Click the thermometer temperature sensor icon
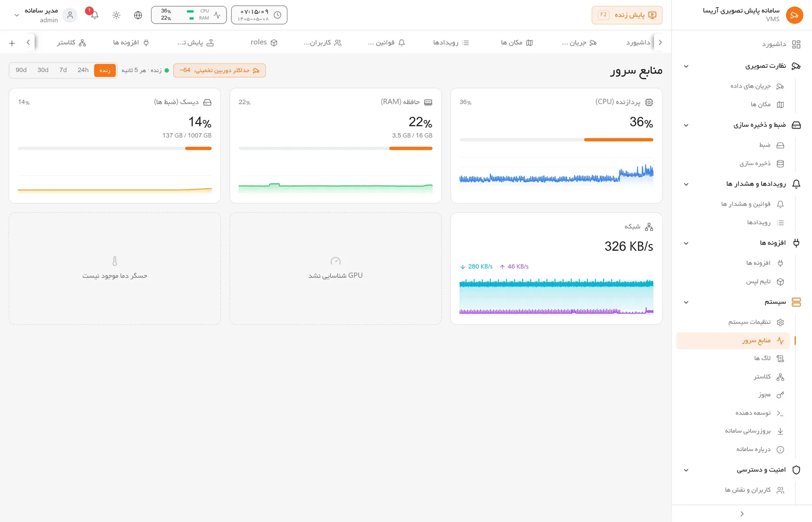This screenshot has height=522, width=812. (115, 261)
